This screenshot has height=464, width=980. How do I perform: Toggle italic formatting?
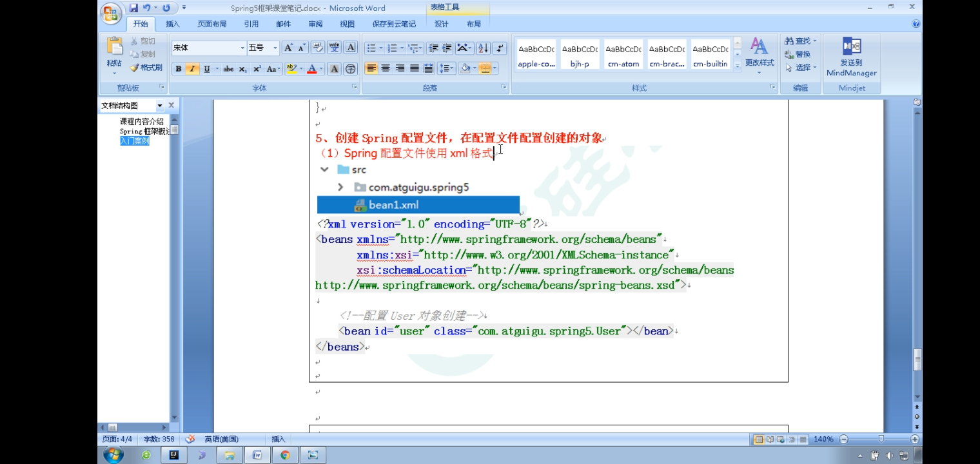tap(192, 69)
